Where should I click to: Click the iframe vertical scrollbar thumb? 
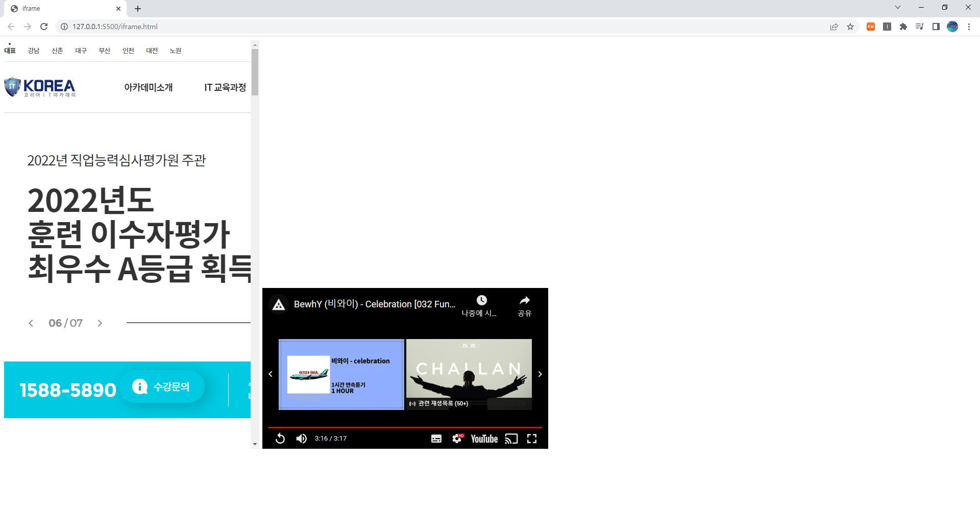point(255,72)
